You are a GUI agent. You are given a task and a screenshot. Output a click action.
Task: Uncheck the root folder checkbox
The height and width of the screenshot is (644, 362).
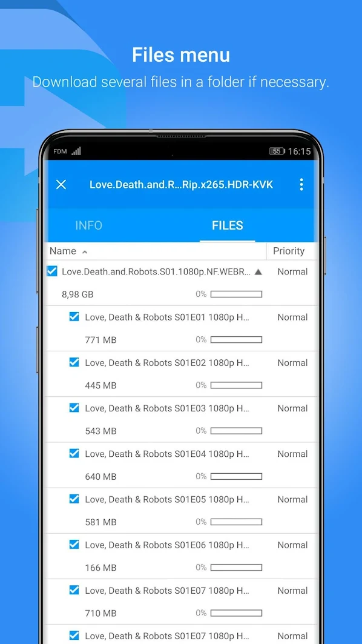51,271
